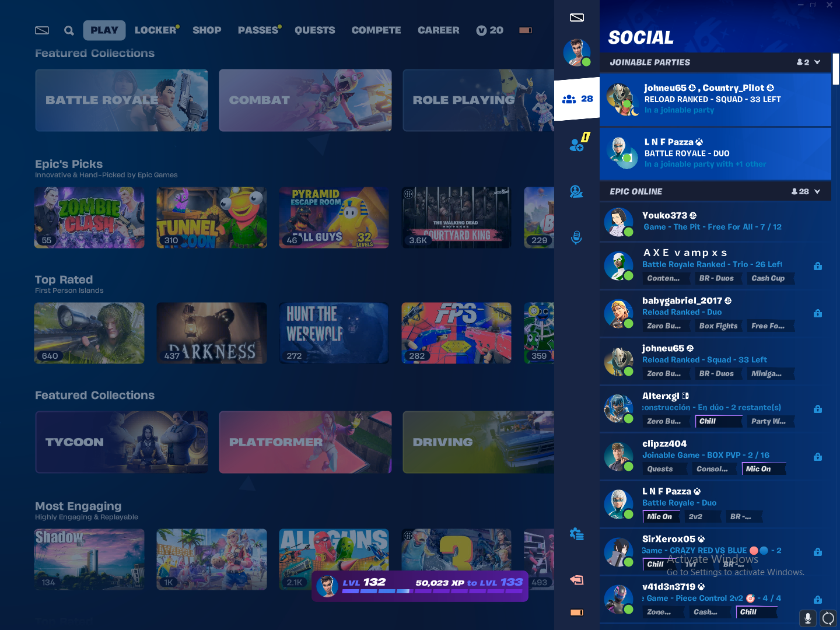Join L N F Pazza's Battle Royale Duo party
Viewport: 840px width, 630px height.
pyautogui.click(x=715, y=153)
